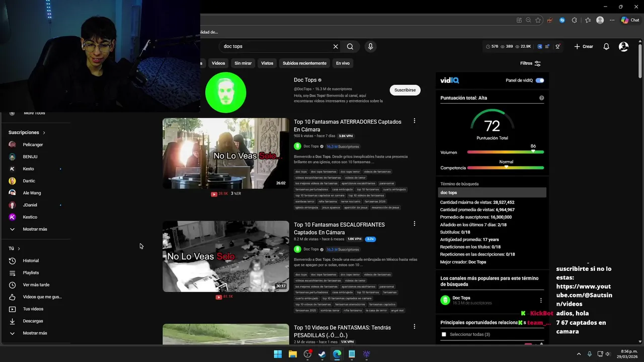
Task: Check the Seleccionar todas (3) checkbox
Action: point(444,334)
